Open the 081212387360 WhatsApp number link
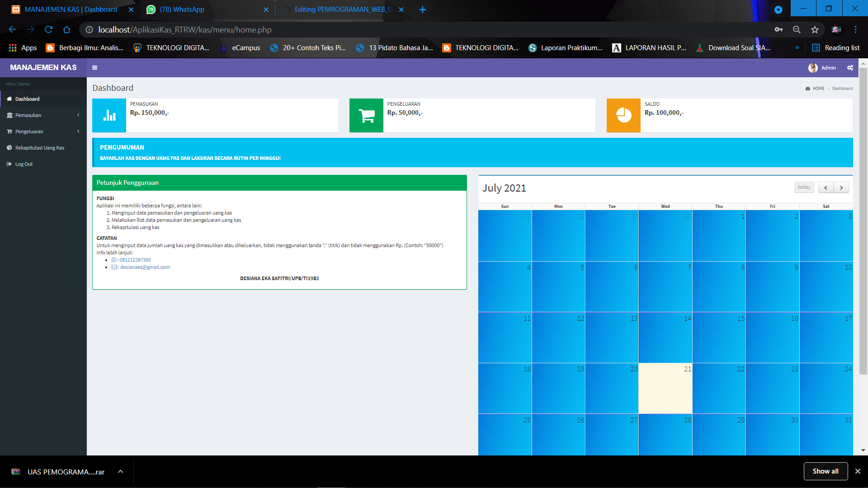 pos(135,260)
